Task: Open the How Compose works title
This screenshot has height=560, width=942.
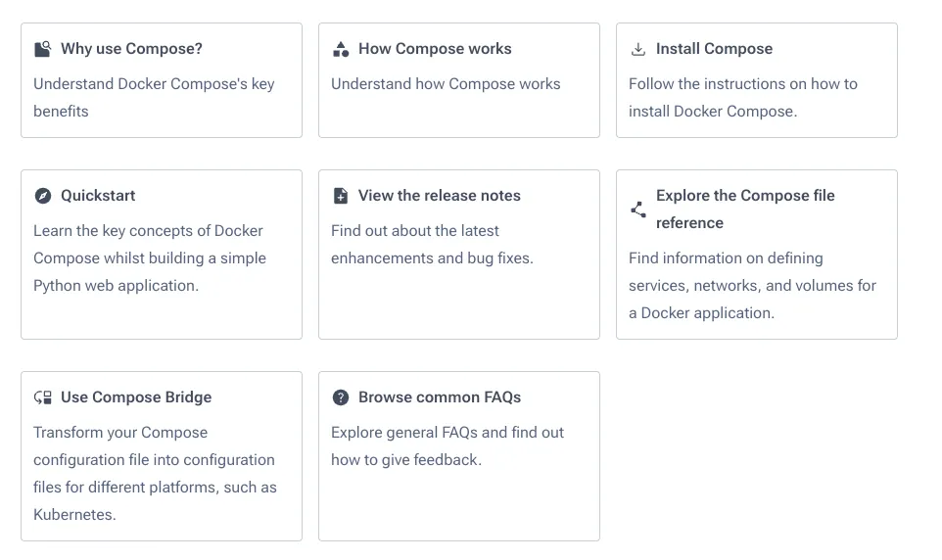Action: click(435, 49)
